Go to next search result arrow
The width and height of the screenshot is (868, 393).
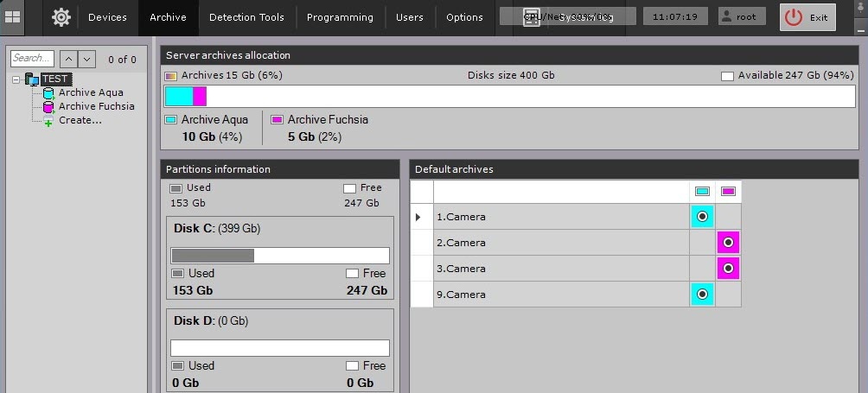(86, 59)
